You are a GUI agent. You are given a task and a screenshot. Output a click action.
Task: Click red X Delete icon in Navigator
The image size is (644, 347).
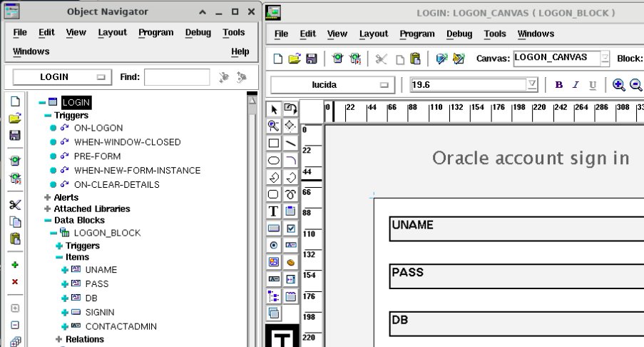pyautogui.click(x=15, y=281)
